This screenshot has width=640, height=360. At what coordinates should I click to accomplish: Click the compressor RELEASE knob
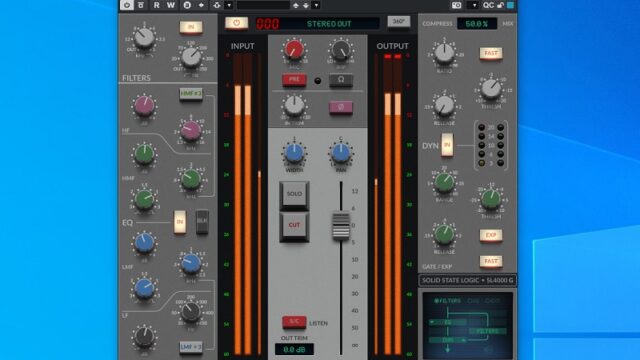(x=444, y=106)
